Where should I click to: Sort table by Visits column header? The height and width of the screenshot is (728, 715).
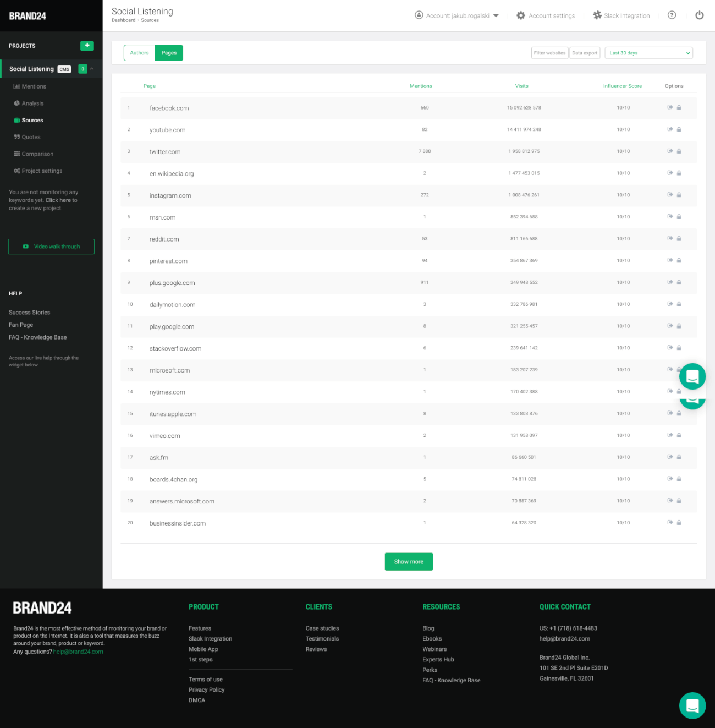[521, 86]
